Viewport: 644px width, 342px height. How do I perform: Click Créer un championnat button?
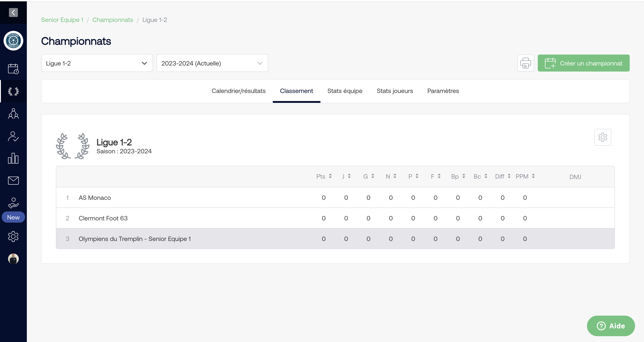[x=583, y=63]
